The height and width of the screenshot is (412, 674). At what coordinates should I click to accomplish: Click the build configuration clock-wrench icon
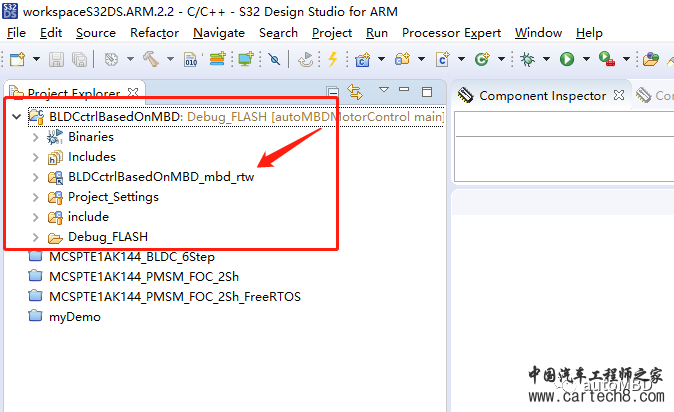coord(111,59)
